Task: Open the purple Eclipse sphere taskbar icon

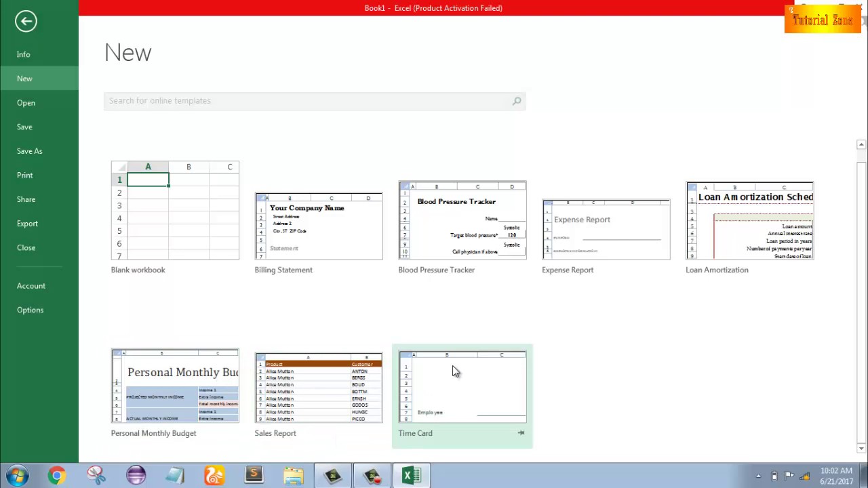Action: click(x=136, y=476)
